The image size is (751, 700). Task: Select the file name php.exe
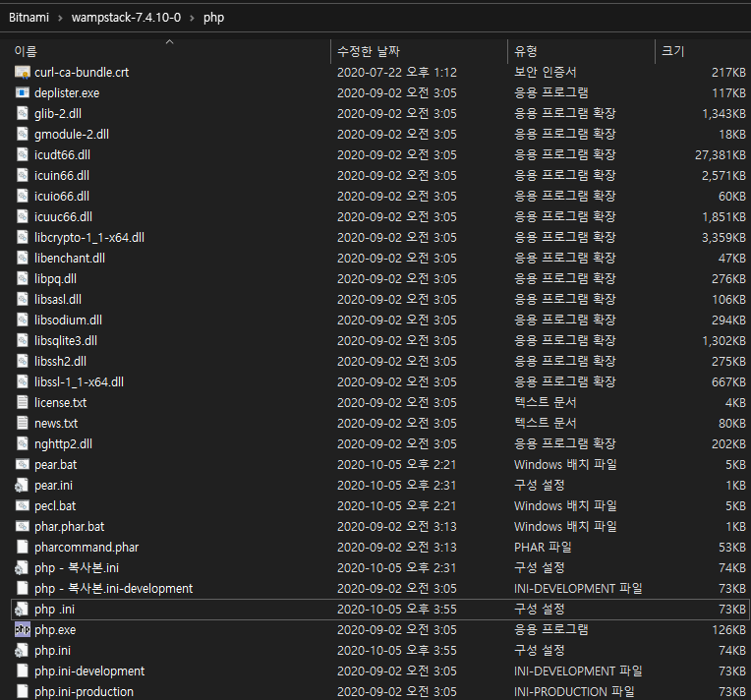55,629
